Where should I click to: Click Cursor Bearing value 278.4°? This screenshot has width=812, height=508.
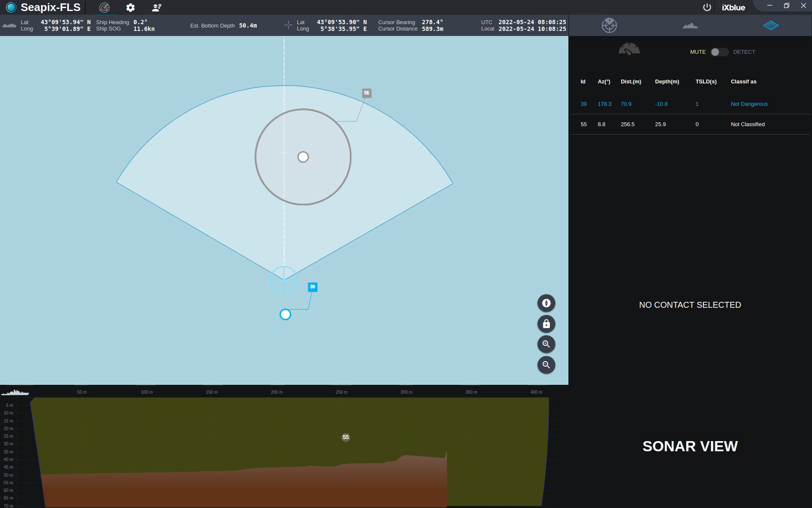432,22
